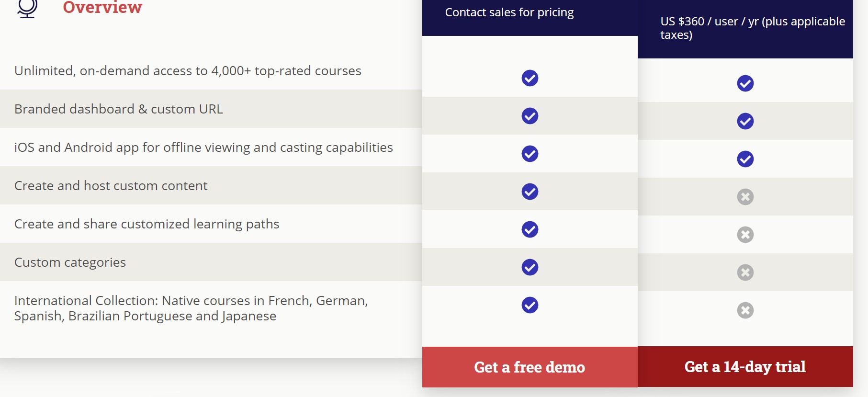Click $360 plan checkmark for Branded dashboard

745,121
